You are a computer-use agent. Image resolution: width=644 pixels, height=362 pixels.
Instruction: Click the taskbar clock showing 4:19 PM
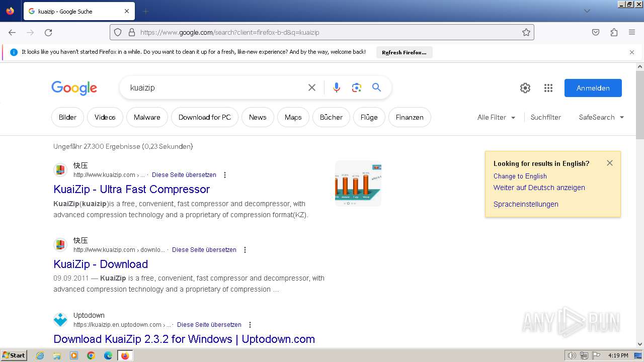[x=618, y=355]
